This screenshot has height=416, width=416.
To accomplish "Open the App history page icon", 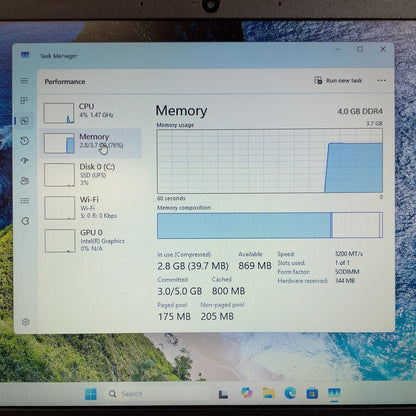I will [25, 141].
